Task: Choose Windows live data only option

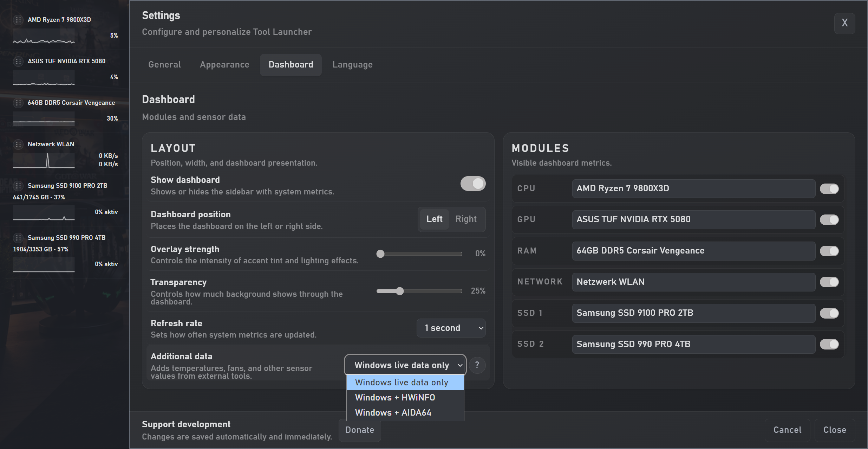Action: point(405,383)
